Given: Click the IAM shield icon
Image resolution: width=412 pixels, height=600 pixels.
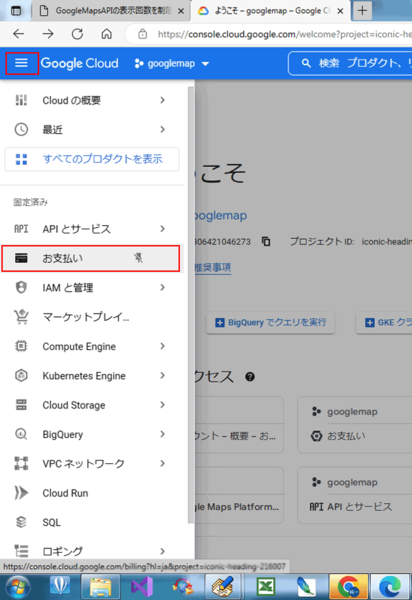Looking at the screenshot, I should click(x=21, y=288).
